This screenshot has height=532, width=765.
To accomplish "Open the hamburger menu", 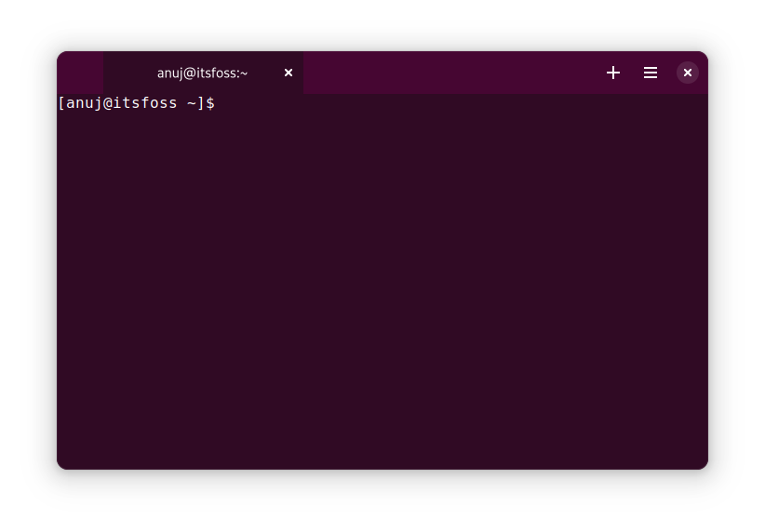I will click(x=651, y=73).
